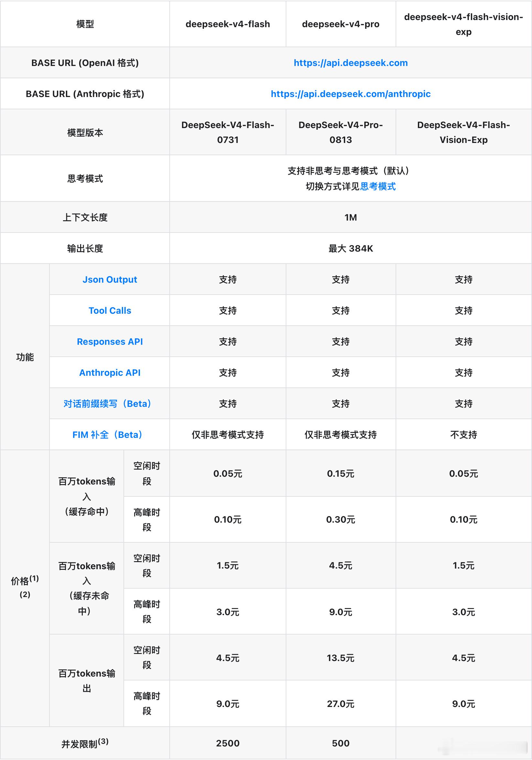Screen dimensions: 532x760
Task: Open the https://api.deepseek.com/anthropic link
Action: pyautogui.click(x=351, y=94)
